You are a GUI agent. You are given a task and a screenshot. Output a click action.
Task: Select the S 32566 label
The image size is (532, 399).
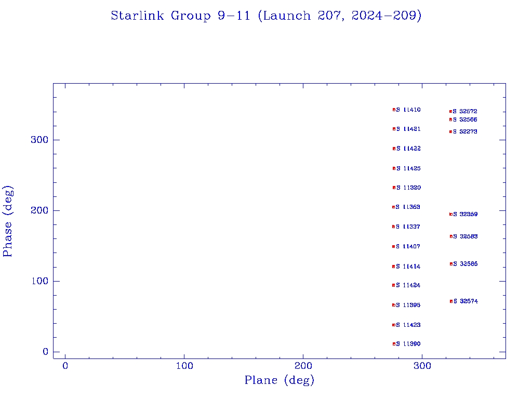click(465, 120)
